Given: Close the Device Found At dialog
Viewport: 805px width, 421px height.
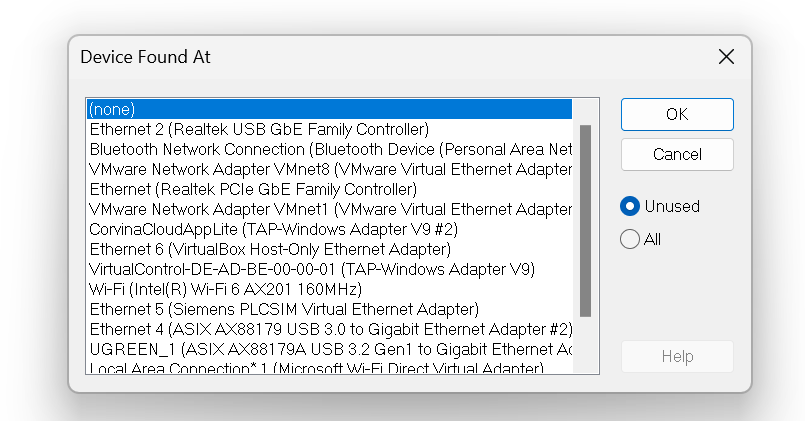Looking at the screenshot, I should (x=726, y=56).
